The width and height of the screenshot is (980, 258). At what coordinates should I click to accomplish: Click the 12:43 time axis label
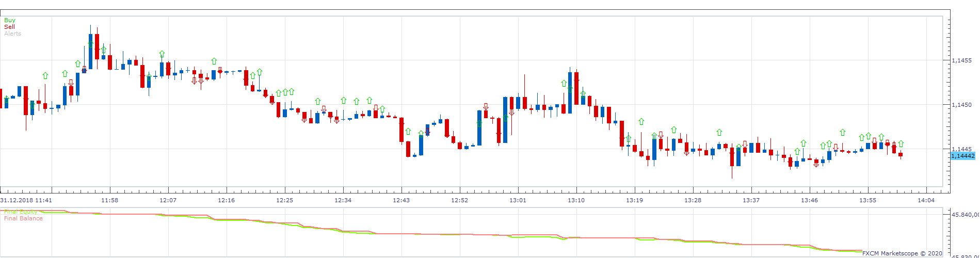(401, 200)
